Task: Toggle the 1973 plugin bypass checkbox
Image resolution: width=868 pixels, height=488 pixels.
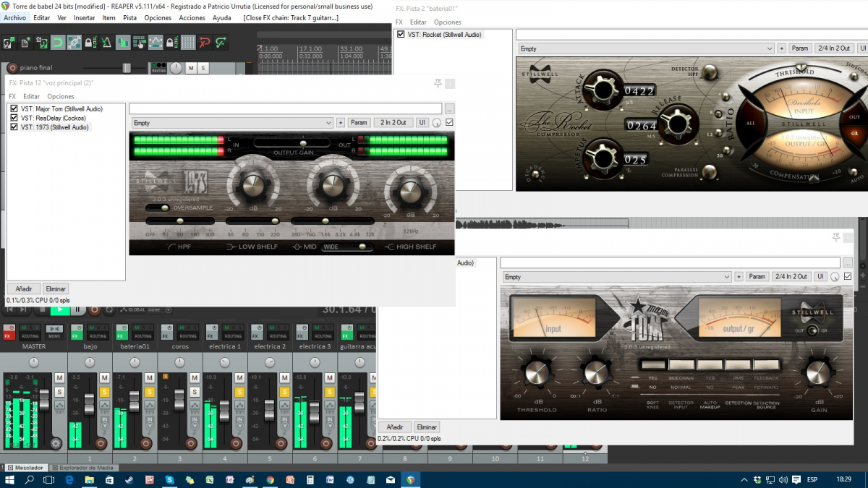Action: coord(450,122)
